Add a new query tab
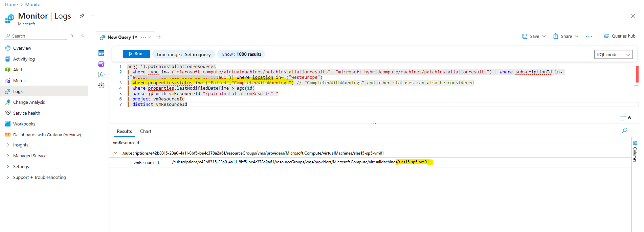 pos(159,37)
